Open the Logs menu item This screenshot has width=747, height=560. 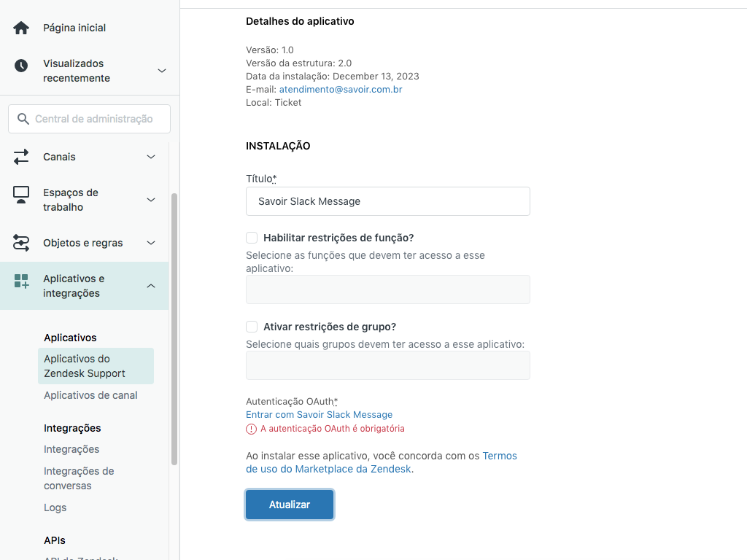point(55,507)
